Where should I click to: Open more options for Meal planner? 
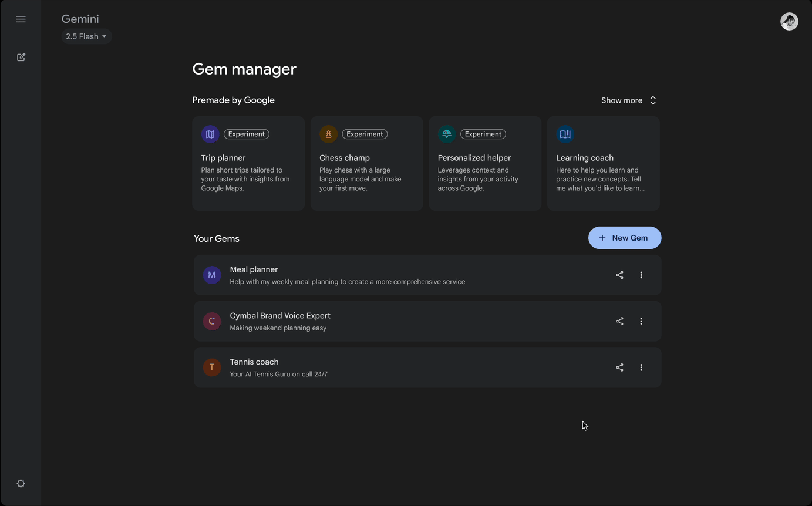(x=641, y=275)
